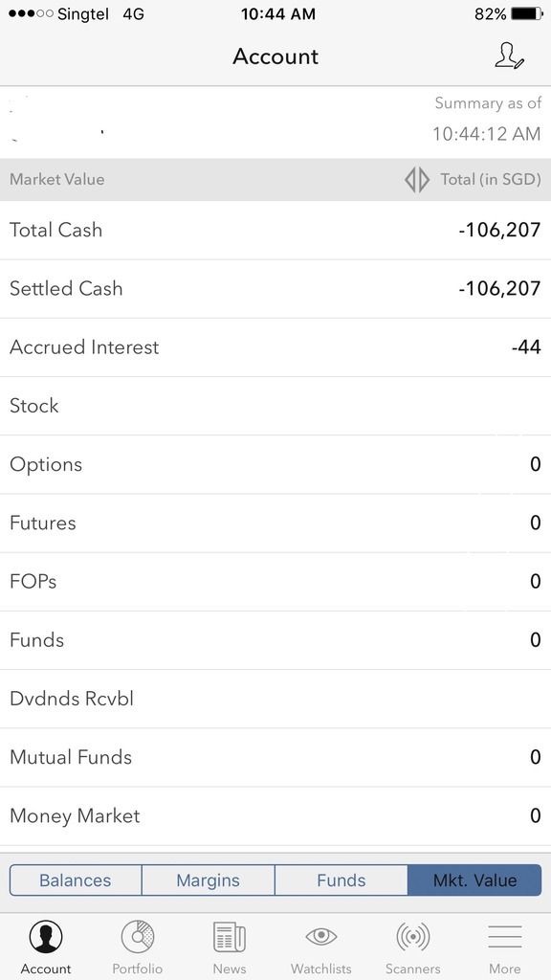Image resolution: width=551 pixels, height=980 pixels.
Task: Tap the Money Market row
Action: click(275, 816)
